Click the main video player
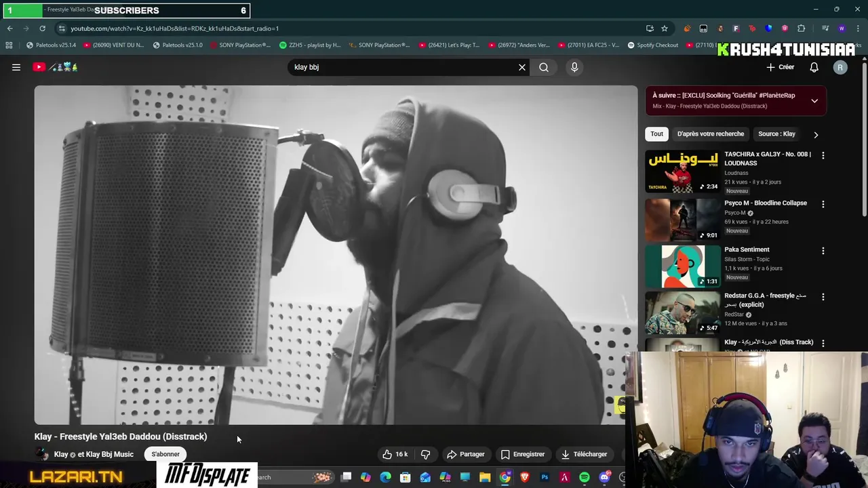The image size is (868, 488). click(336, 255)
